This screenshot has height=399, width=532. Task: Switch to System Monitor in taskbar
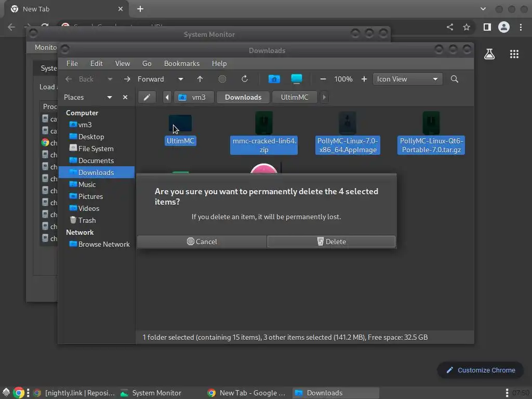(x=151, y=393)
